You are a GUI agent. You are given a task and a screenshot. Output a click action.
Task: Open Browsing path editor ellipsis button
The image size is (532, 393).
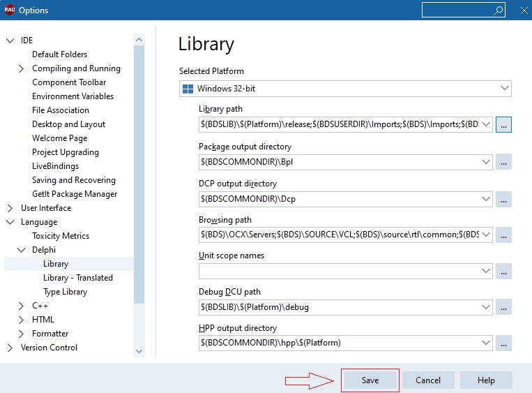point(503,235)
